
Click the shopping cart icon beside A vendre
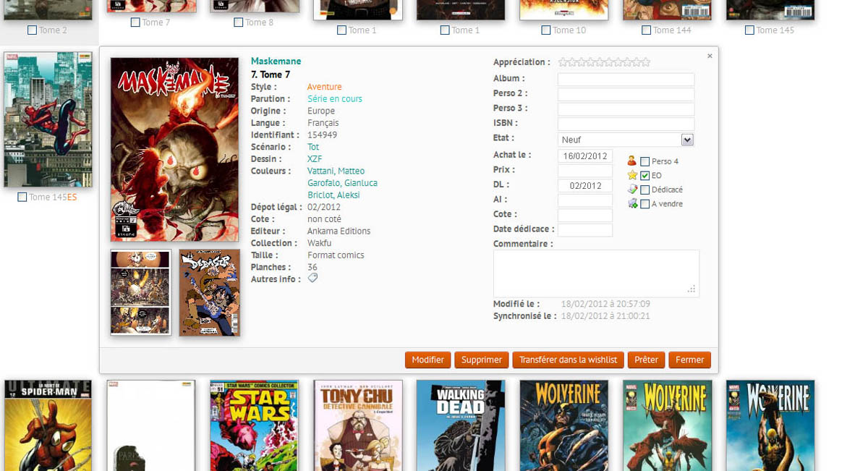632,204
